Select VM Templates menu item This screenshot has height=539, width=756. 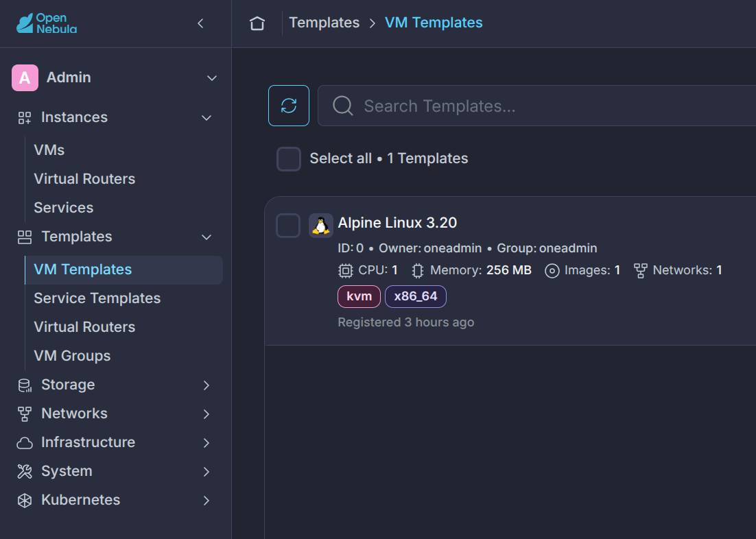[124, 270]
